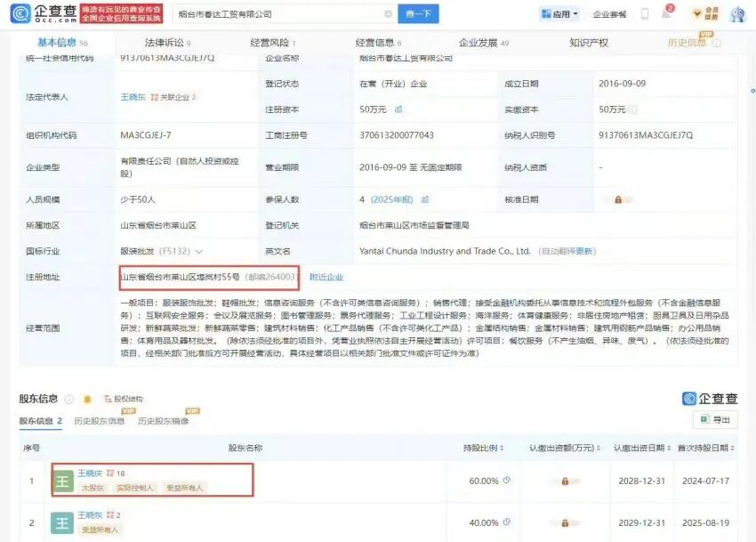The height and width of the screenshot is (542, 756).
Task: Click the info icon beside 实缴资本 50万元
Action: point(632,110)
